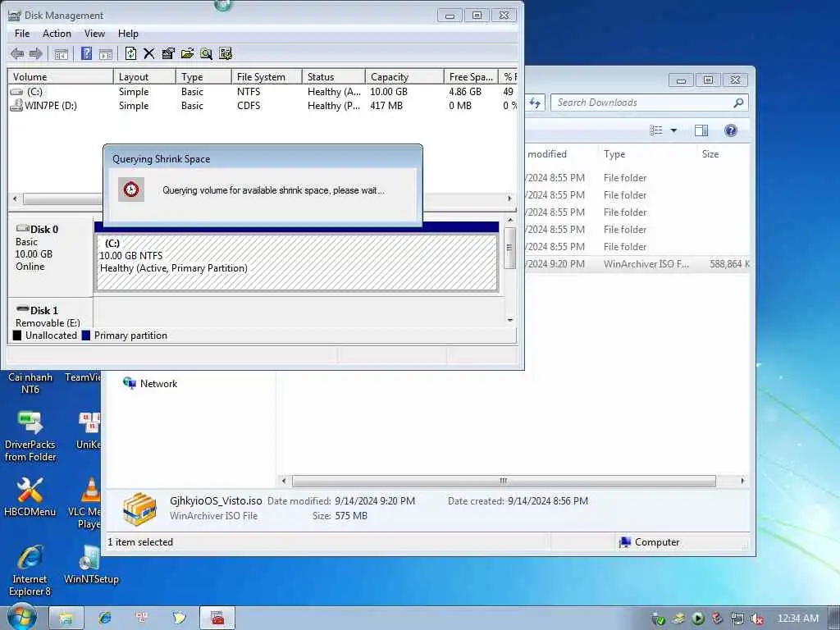
Task: Open the File menu in Disk Management
Action: (22, 33)
